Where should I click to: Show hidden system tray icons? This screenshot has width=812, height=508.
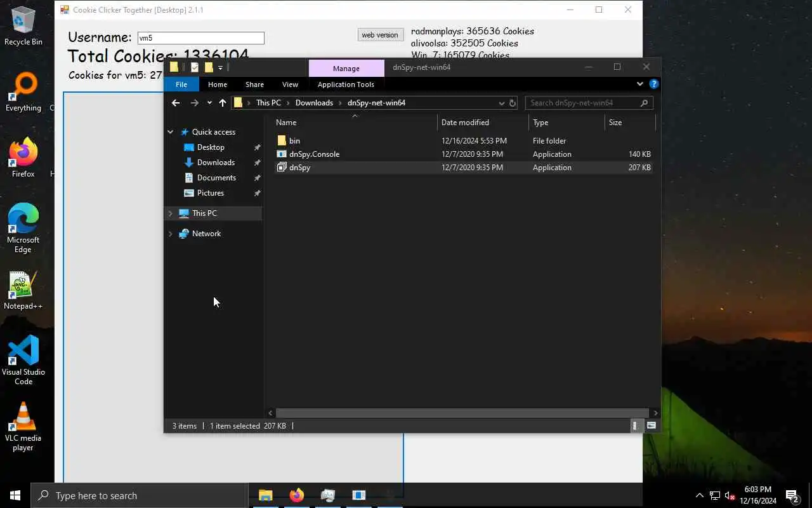(x=699, y=495)
